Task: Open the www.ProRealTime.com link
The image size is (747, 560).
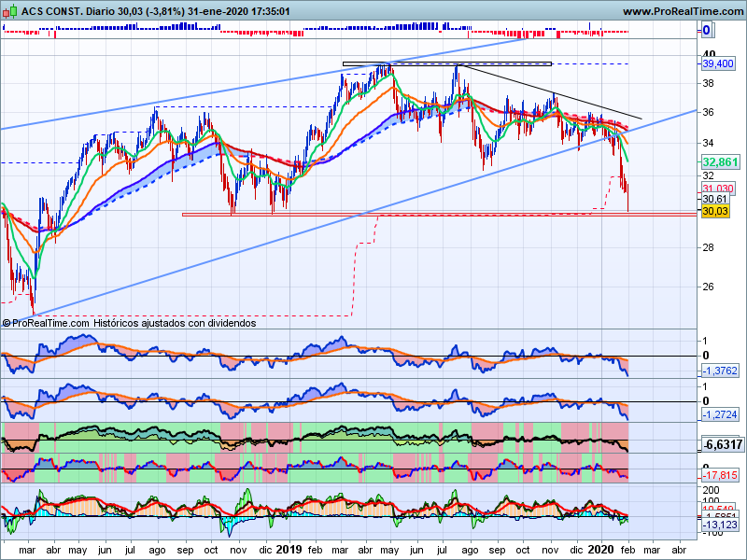Action: [683, 11]
